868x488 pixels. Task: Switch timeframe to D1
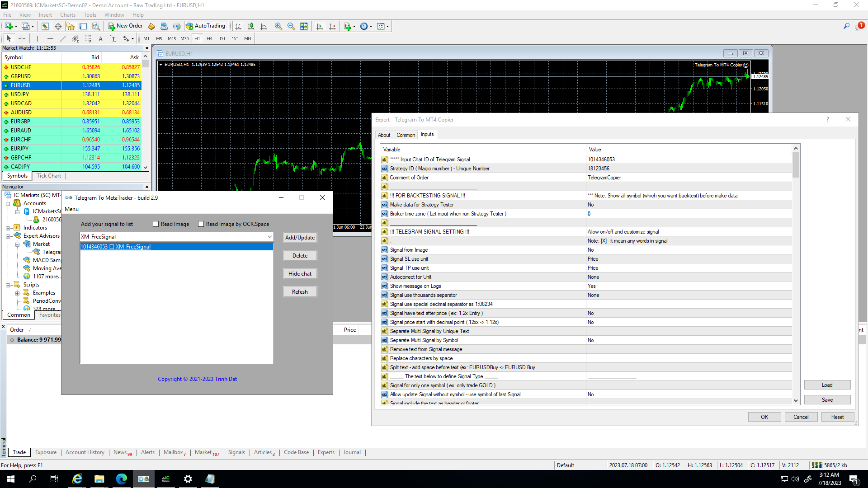[x=222, y=38]
